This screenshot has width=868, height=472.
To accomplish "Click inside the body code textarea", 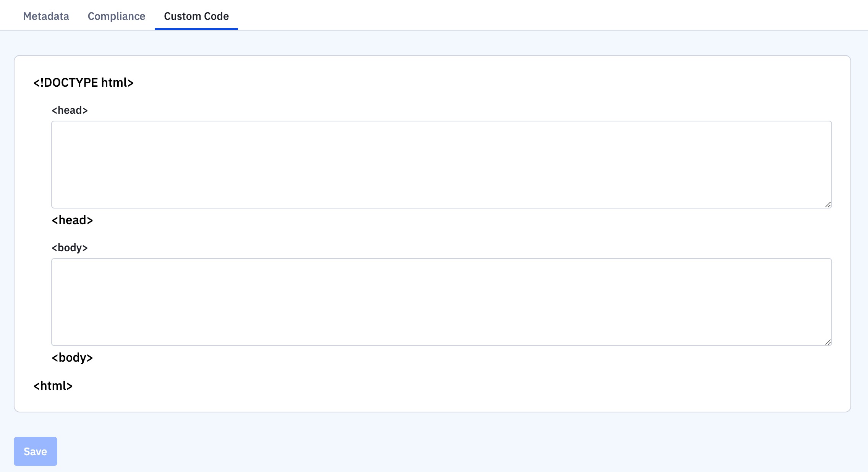I will point(441,302).
